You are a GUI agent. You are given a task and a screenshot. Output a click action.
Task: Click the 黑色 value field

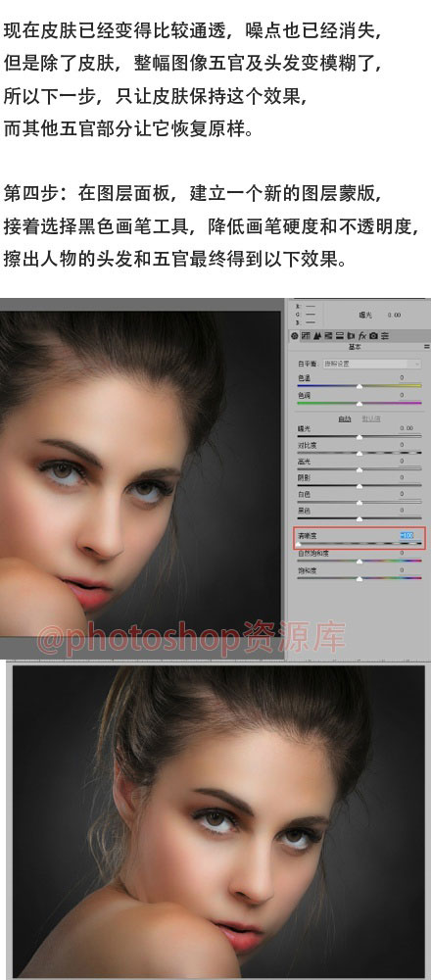[x=409, y=510]
